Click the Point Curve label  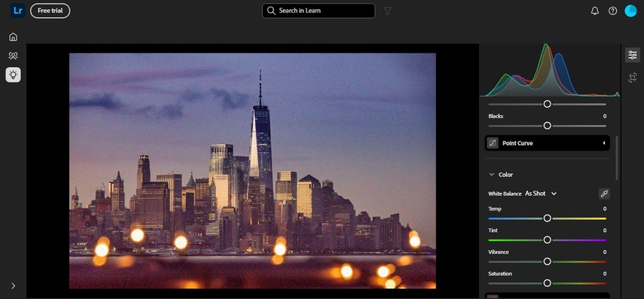click(x=517, y=143)
